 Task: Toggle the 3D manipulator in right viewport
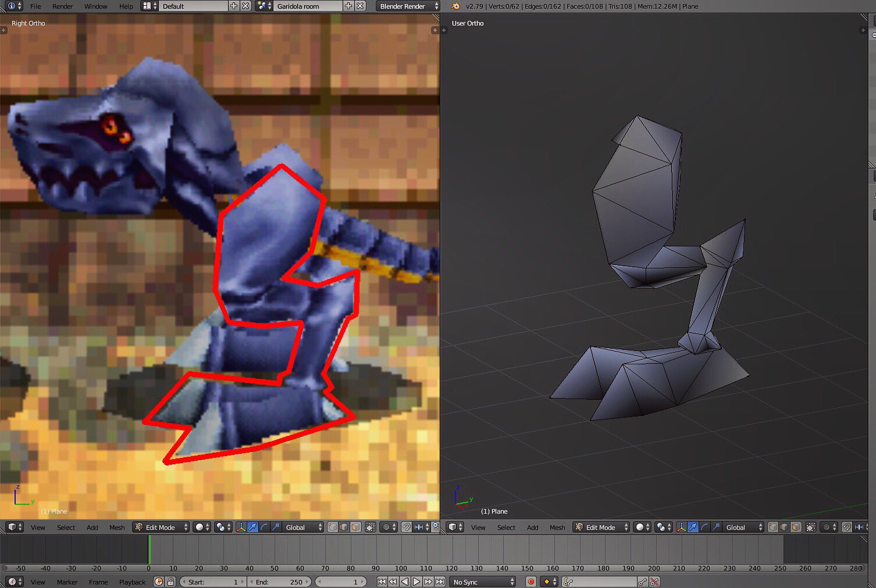click(x=682, y=527)
